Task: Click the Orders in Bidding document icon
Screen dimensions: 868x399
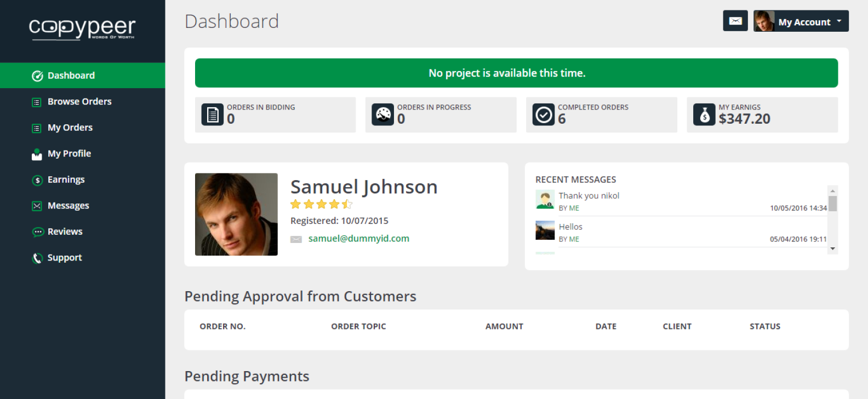Action: click(213, 115)
